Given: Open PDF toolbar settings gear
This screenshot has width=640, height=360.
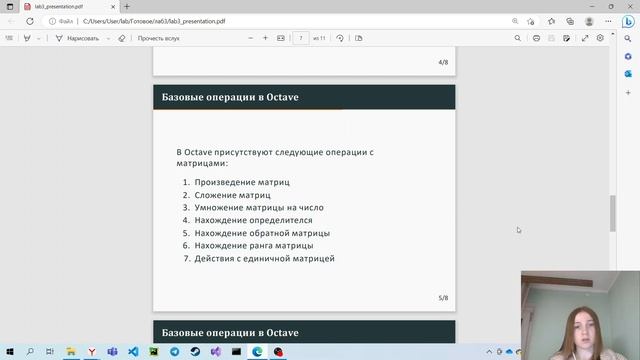Looking at the screenshot, I should click(x=600, y=38).
